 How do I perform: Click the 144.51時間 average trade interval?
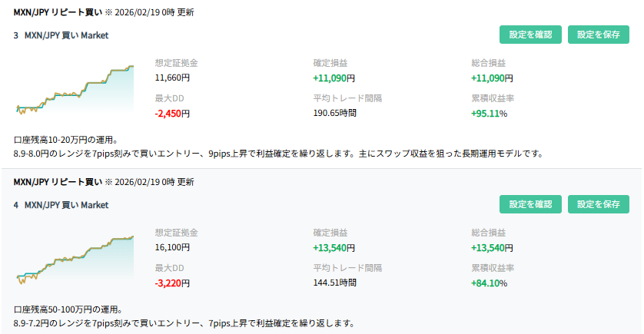[334, 283]
